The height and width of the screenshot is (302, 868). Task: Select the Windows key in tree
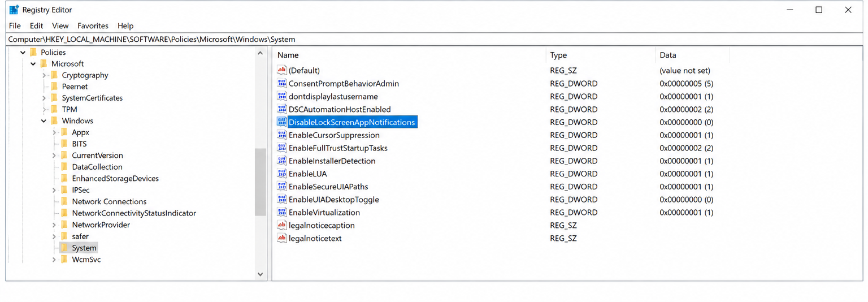coord(77,121)
